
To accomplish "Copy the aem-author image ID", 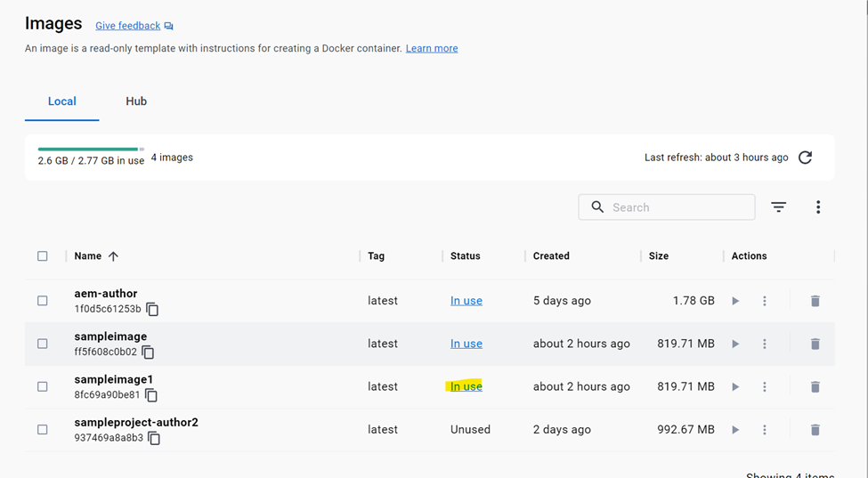I will [x=152, y=309].
